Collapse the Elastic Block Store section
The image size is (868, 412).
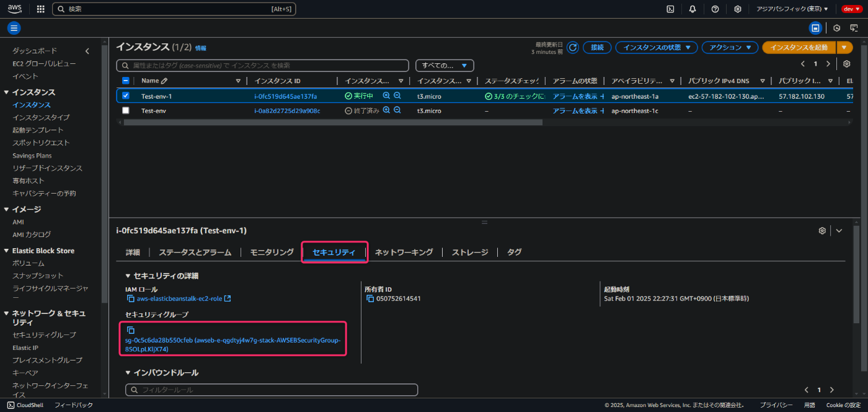[x=6, y=251]
